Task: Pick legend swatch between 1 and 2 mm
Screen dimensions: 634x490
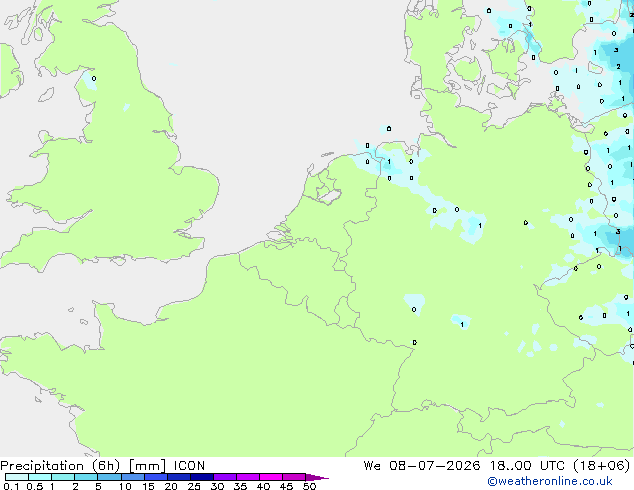Action: [63, 477]
